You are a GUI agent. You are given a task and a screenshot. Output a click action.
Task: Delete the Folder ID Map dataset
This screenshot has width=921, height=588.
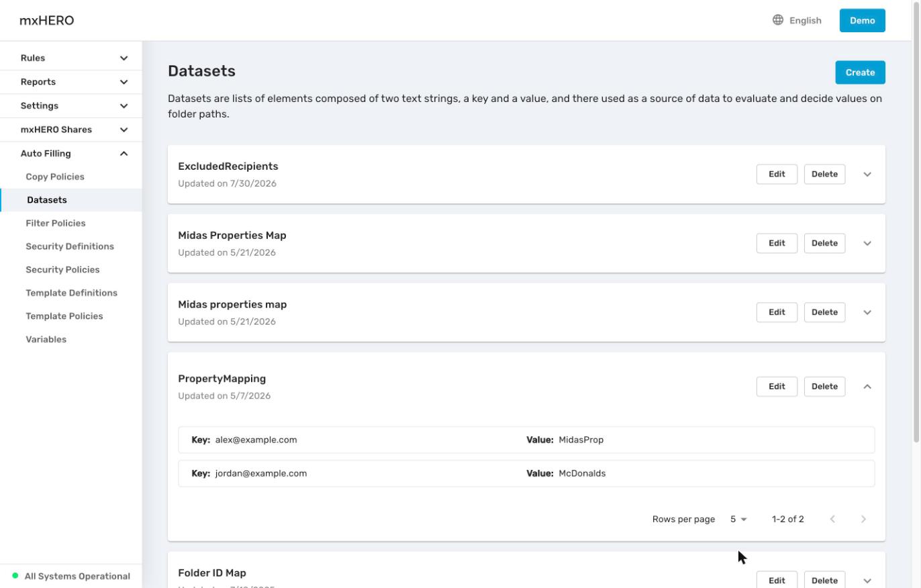click(824, 580)
